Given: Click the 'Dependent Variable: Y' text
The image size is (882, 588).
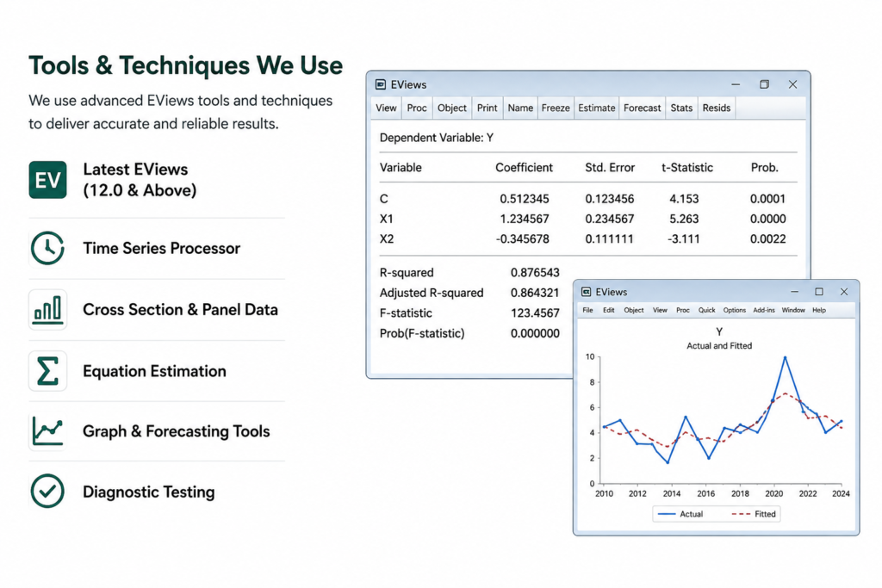Looking at the screenshot, I should click(x=437, y=138).
